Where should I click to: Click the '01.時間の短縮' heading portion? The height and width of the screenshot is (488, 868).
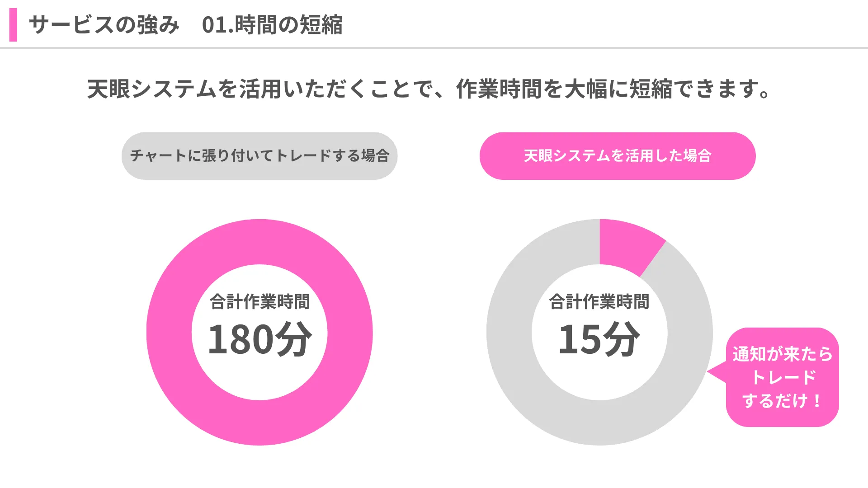[272, 25]
